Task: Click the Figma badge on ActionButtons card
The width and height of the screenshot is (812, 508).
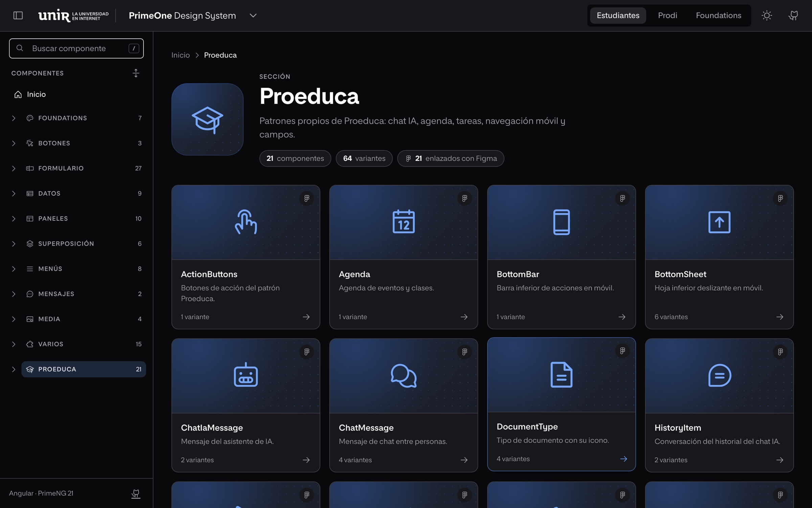Action: point(307,198)
